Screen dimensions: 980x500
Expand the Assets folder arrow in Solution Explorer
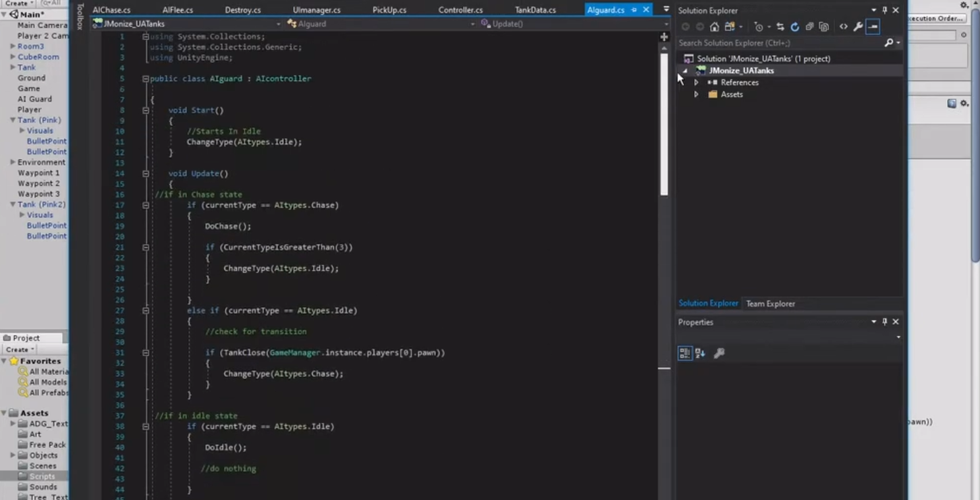click(696, 94)
